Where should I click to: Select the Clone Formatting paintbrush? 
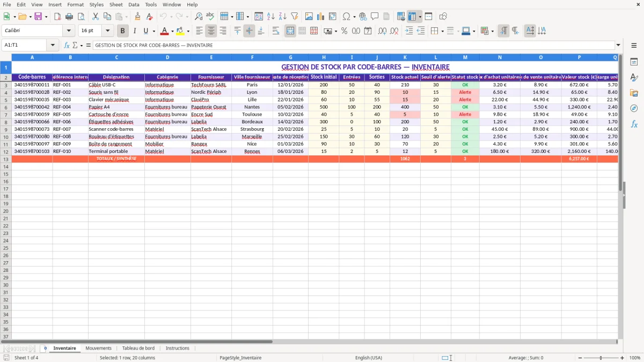[x=138, y=17]
